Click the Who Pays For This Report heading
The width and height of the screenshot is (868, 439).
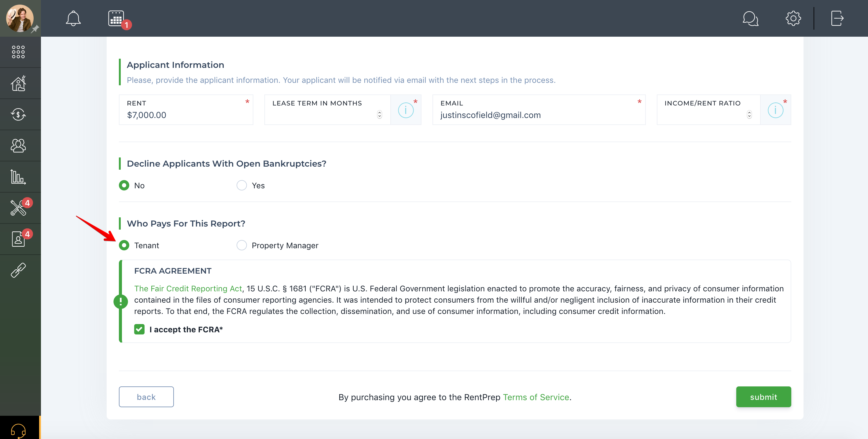186,223
